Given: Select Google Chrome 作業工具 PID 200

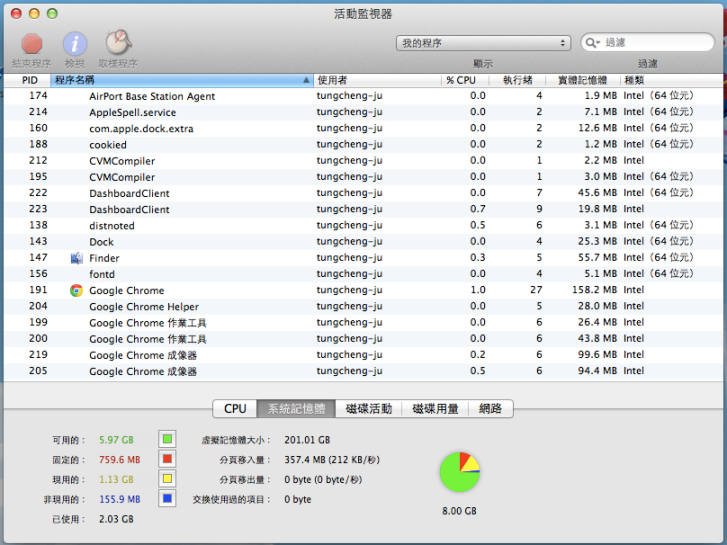Looking at the screenshot, I should pyautogui.click(x=363, y=339).
